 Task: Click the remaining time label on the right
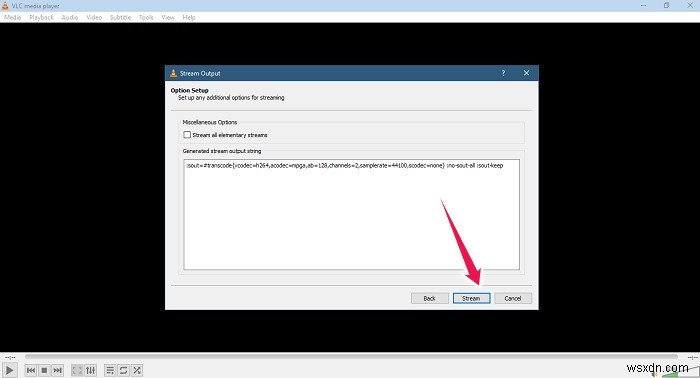click(692, 357)
